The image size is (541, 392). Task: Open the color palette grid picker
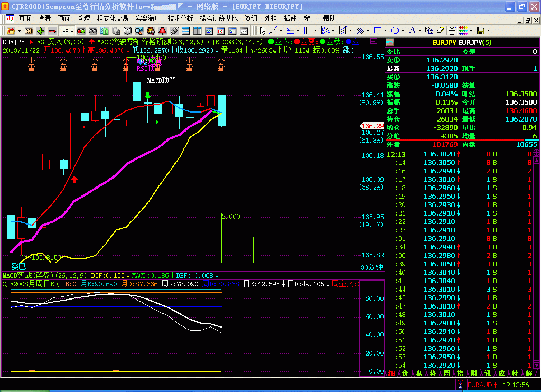pyautogui.click(x=464, y=31)
